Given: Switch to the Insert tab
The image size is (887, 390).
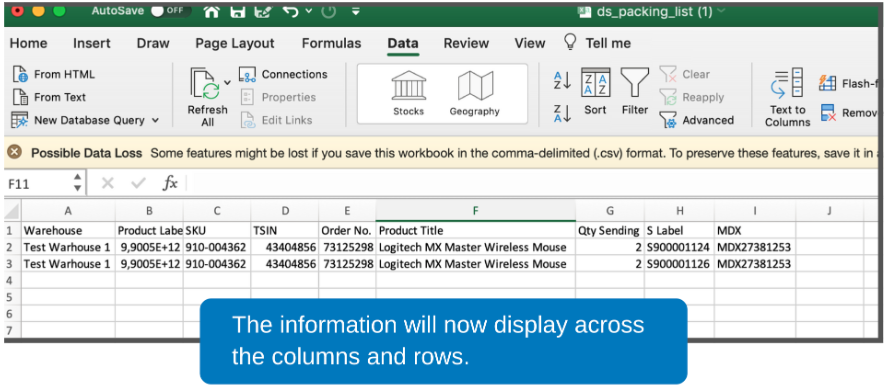Looking at the screenshot, I should (x=92, y=44).
